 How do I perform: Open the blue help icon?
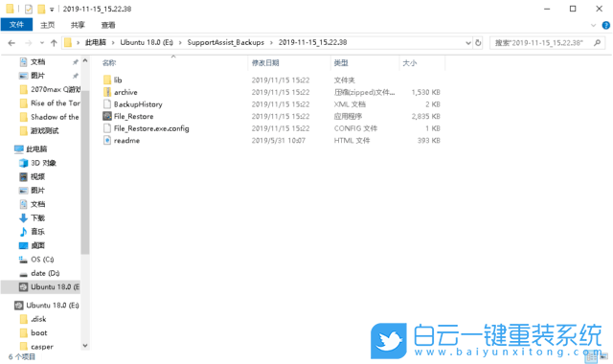pyautogui.click(x=606, y=26)
